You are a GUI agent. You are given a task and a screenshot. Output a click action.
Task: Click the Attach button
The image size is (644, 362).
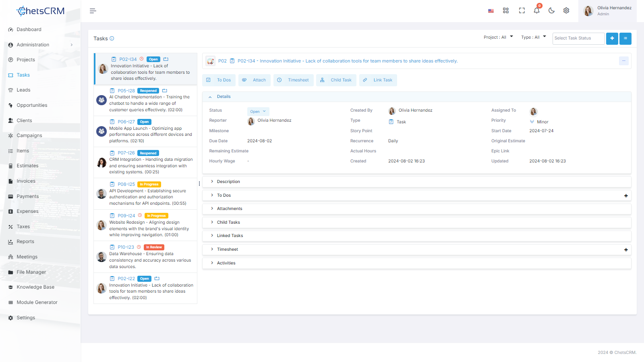point(255,80)
